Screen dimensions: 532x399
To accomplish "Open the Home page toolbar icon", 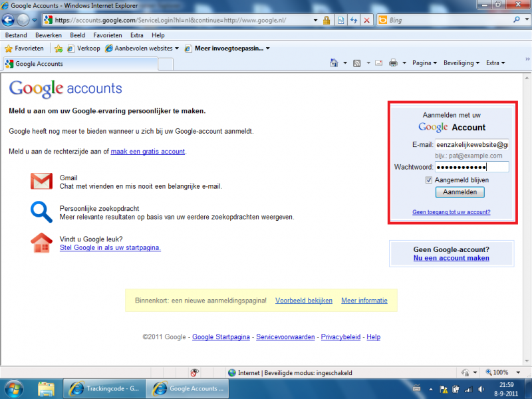I will coord(334,63).
